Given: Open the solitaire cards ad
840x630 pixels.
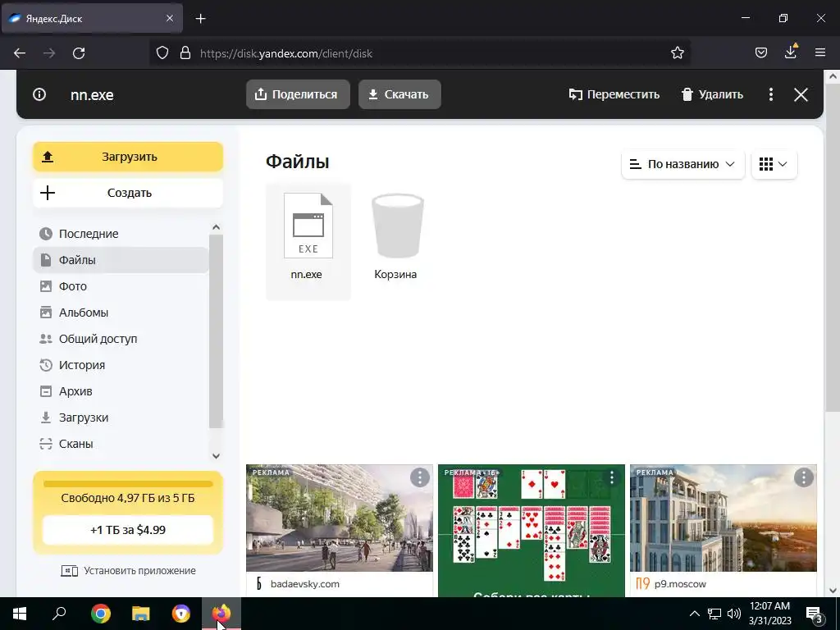Looking at the screenshot, I should click(532, 531).
